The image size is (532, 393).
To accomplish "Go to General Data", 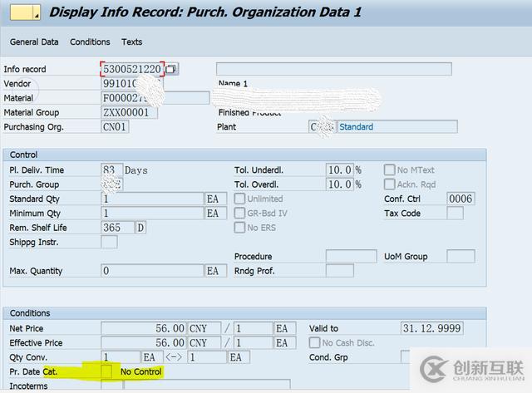I will pos(34,42).
